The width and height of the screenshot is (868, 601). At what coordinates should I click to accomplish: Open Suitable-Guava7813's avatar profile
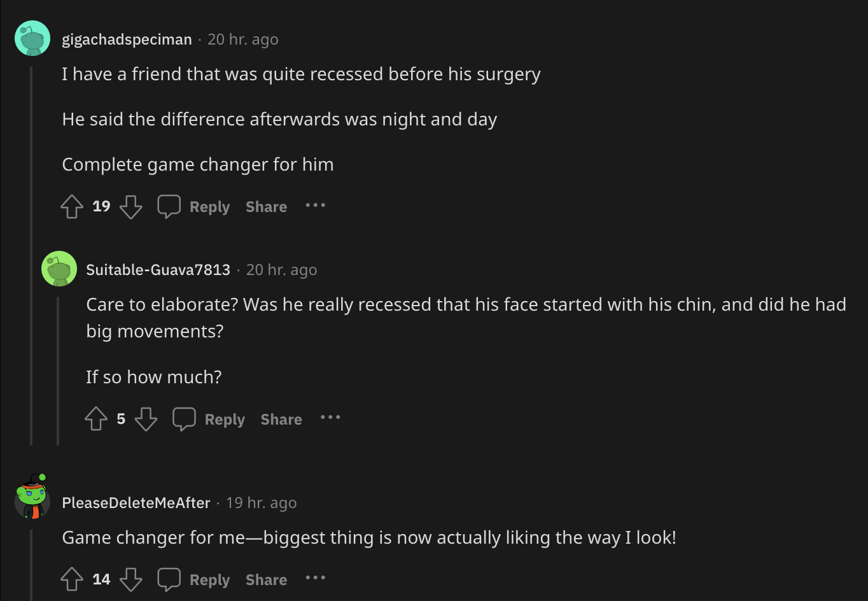59,269
